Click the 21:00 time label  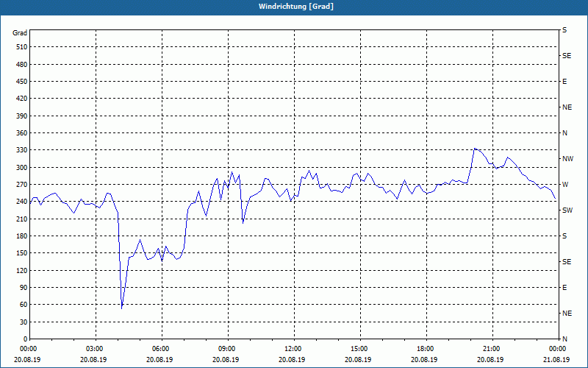click(490, 348)
